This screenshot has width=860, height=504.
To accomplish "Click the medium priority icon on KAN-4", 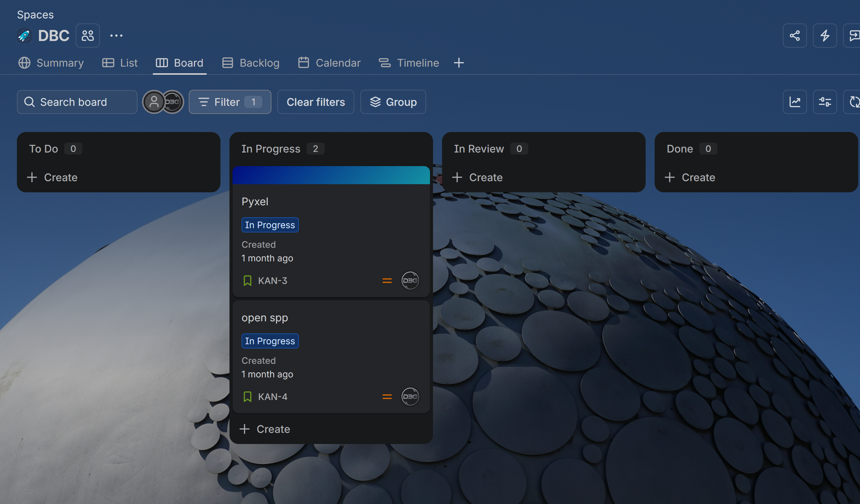I will 387,396.
